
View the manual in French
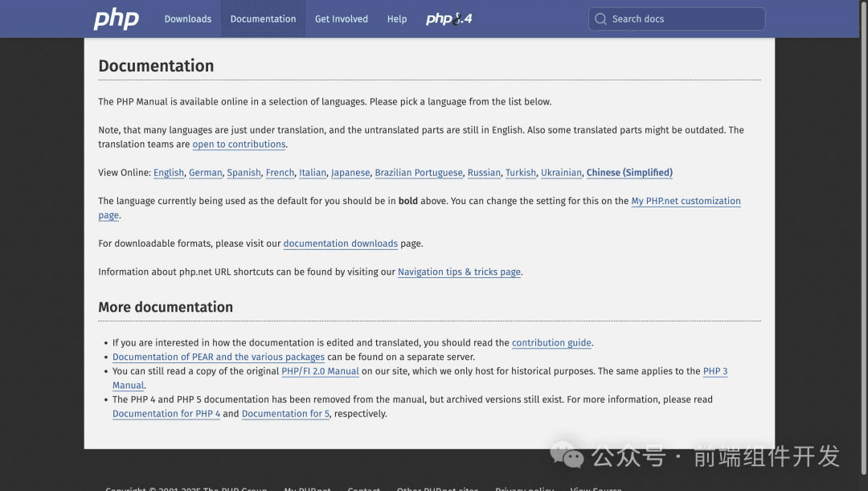pyautogui.click(x=280, y=173)
